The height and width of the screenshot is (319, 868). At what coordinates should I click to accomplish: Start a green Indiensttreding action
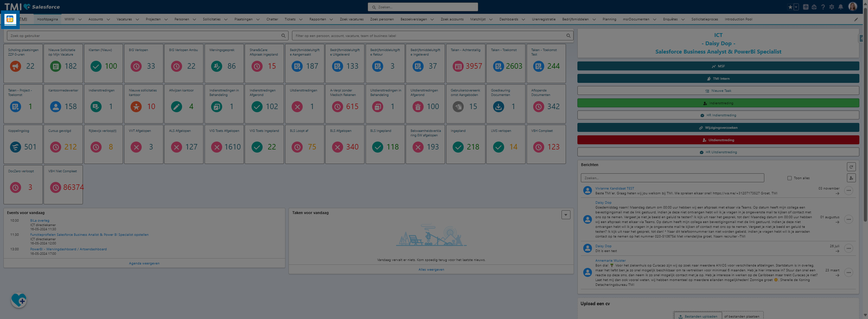[718, 103]
